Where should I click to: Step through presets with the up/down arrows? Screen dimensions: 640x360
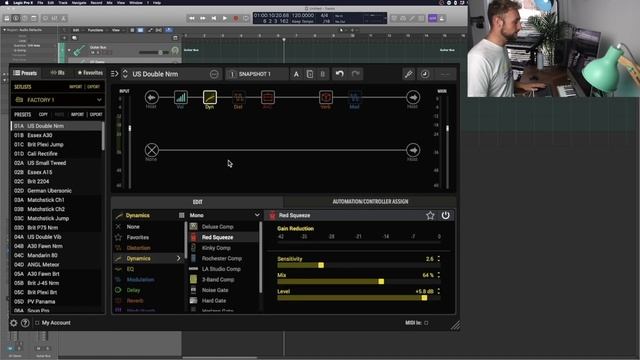click(125, 74)
